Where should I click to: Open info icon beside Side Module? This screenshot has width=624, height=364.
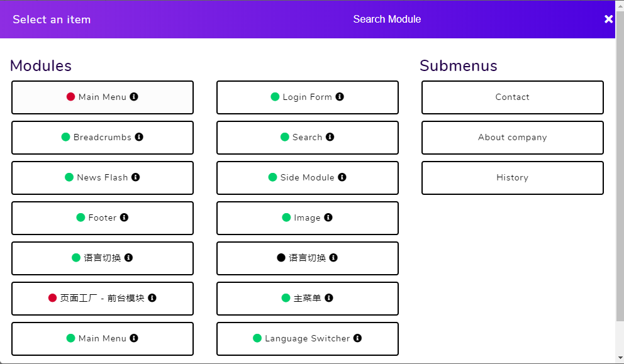click(x=342, y=177)
